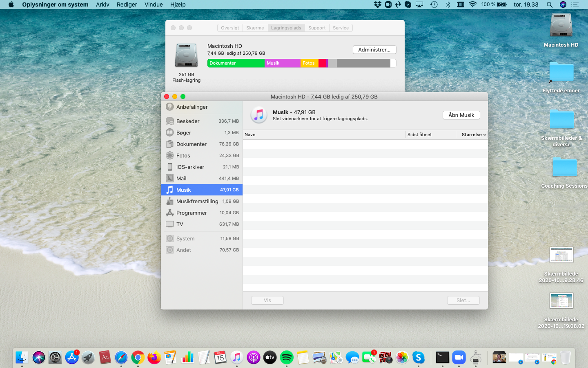588x368 pixels.
Task: Click Slet... button at bottom
Action: click(x=463, y=300)
